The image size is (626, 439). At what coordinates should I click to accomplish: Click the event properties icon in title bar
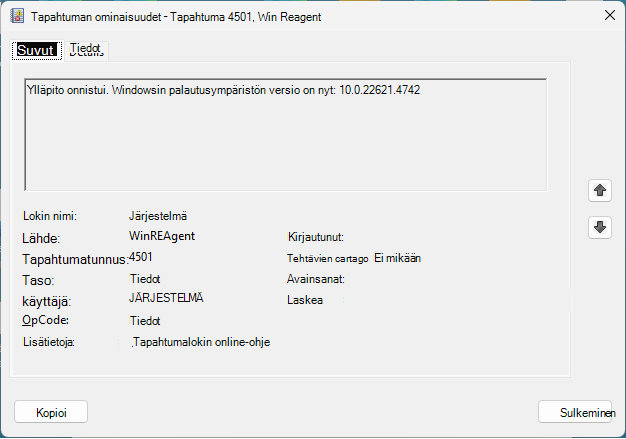pyautogui.click(x=17, y=16)
